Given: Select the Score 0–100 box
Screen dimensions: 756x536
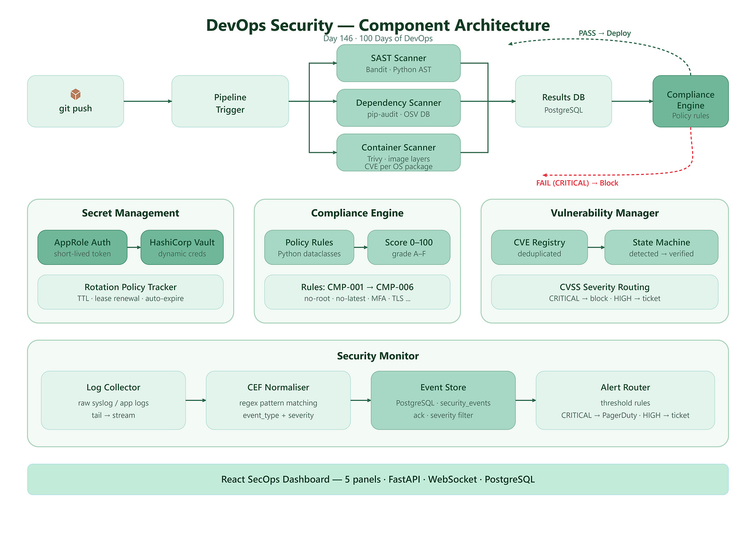Looking at the screenshot, I should (x=409, y=247).
